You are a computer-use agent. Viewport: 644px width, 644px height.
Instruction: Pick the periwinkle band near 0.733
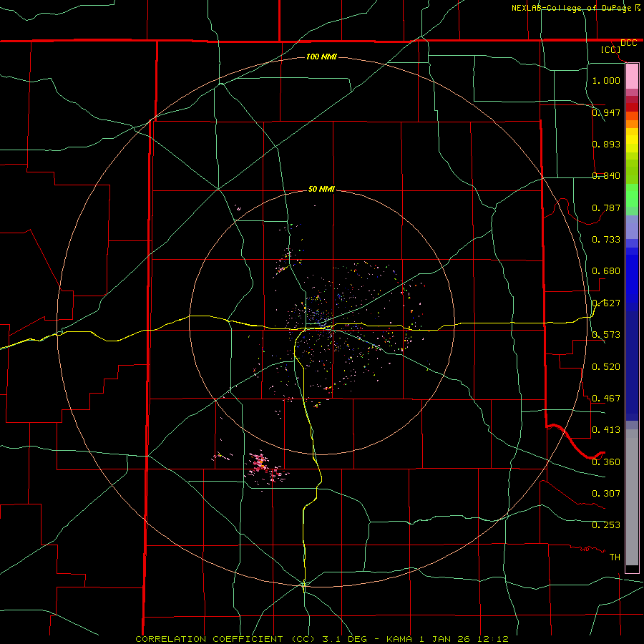[632, 227]
